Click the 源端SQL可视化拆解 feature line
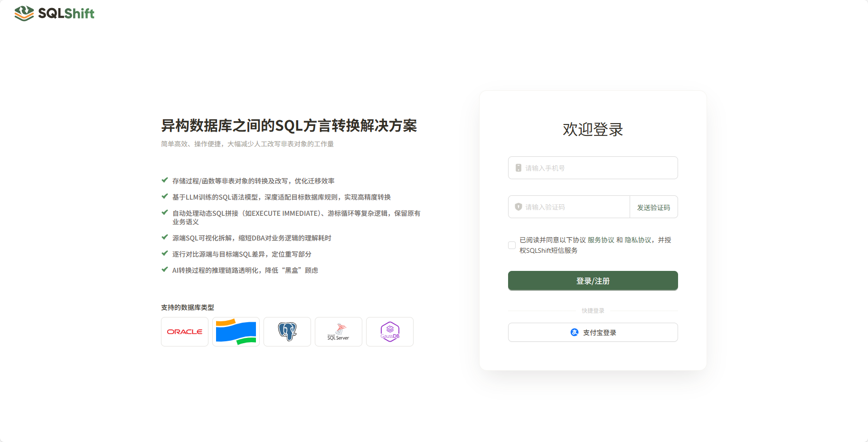This screenshot has width=868, height=442. 252,238
